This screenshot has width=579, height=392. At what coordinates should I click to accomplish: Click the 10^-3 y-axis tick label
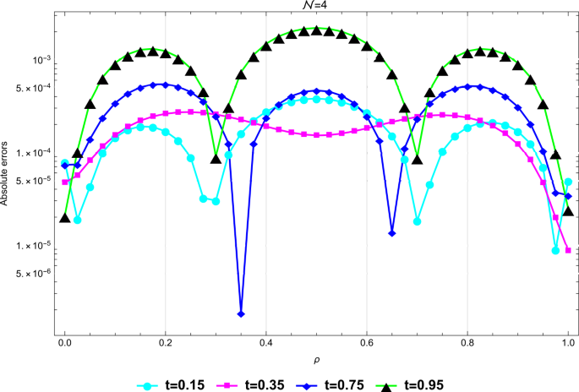(41, 60)
